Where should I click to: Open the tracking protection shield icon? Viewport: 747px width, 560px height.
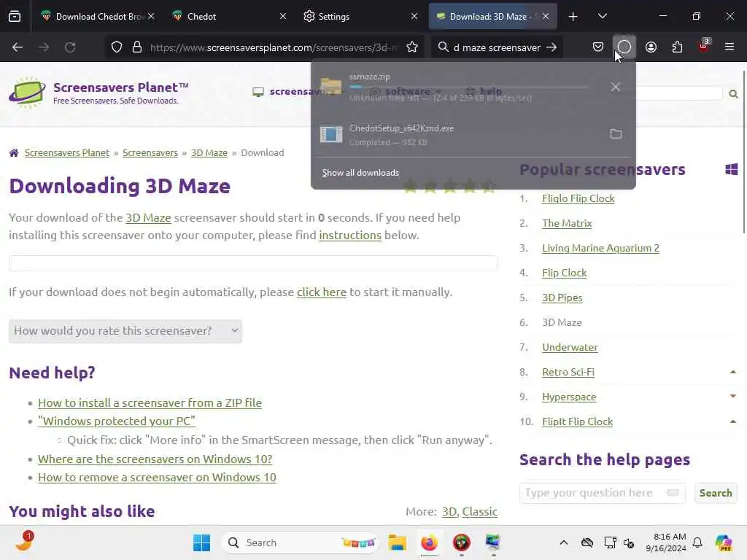click(117, 47)
